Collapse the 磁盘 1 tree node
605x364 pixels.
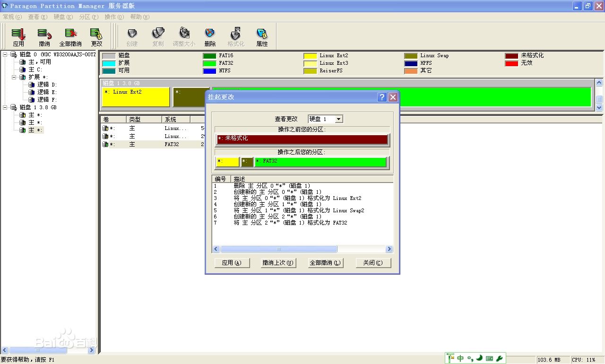[x=5, y=107]
